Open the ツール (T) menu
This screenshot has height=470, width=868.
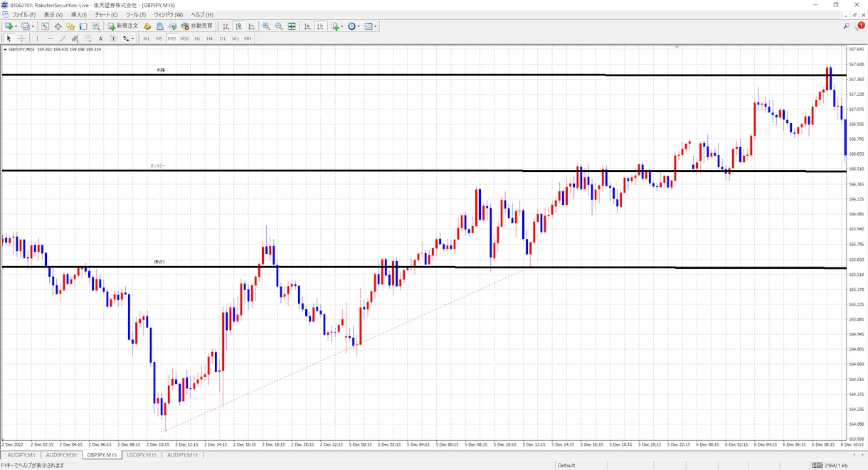[x=136, y=14]
